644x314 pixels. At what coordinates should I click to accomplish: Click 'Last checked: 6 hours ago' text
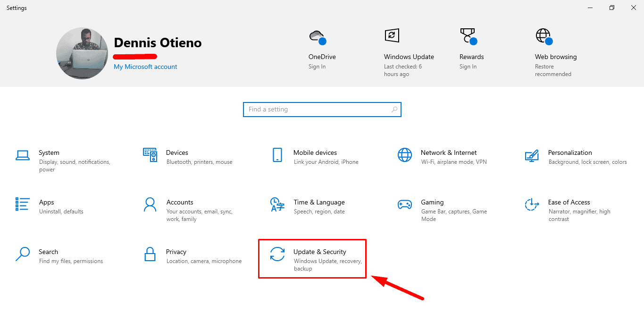tap(403, 70)
